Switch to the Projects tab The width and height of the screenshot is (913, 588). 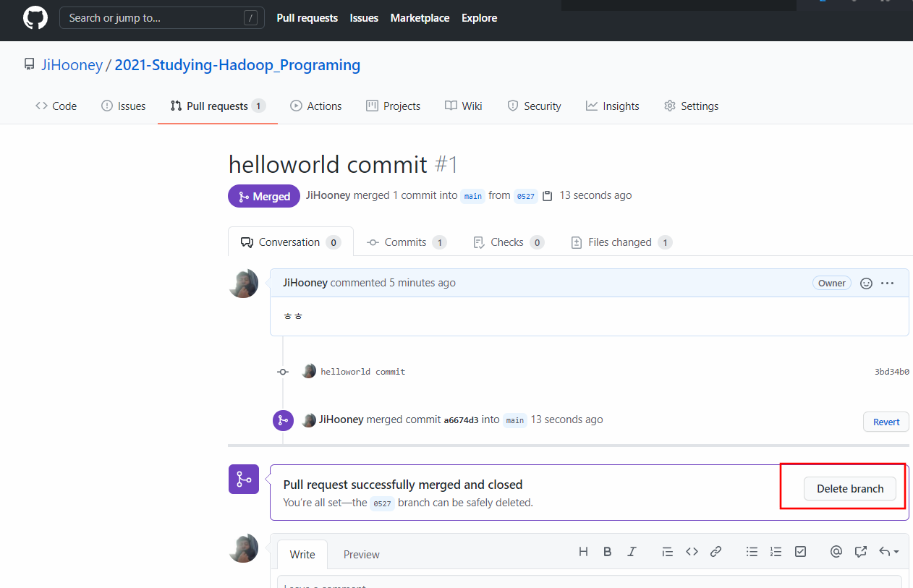tap(394, 106)
